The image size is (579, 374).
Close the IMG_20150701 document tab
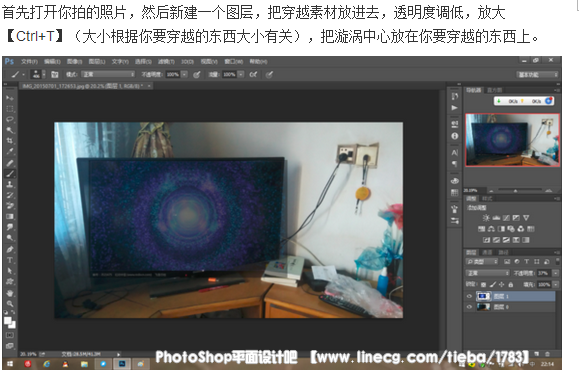click(150, 86)
